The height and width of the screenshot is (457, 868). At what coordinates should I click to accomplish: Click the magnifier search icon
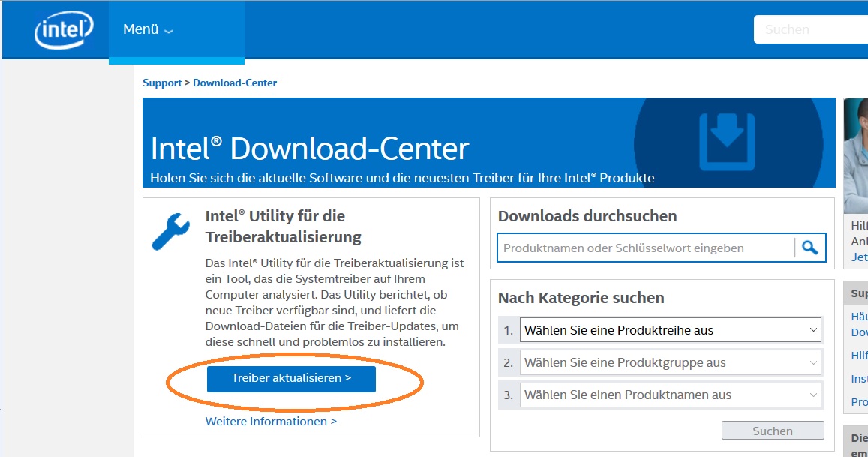810,248
